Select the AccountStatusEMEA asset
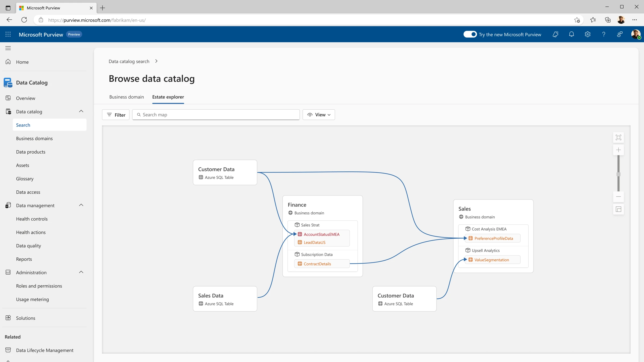Viewport: 644px width, 362px height. tap(322, 234)
